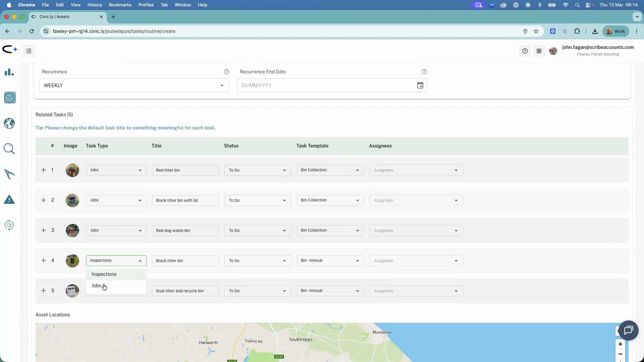
Task: Select the search magnifier in sidebar
Action: [x=9, y=148]
